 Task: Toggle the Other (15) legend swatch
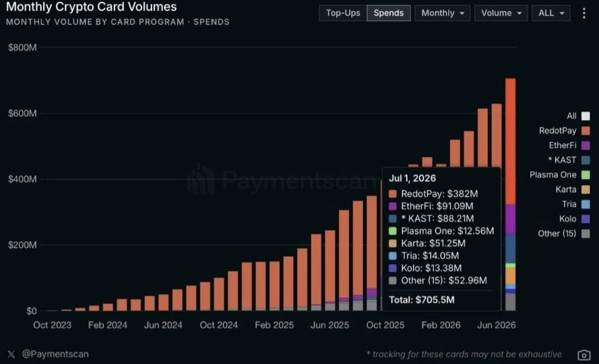(586, 233)
